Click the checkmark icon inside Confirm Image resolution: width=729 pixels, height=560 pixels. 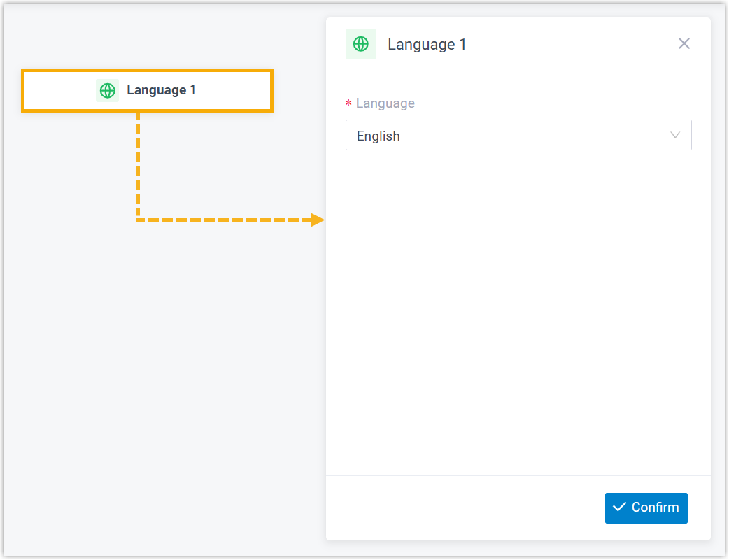618,508
